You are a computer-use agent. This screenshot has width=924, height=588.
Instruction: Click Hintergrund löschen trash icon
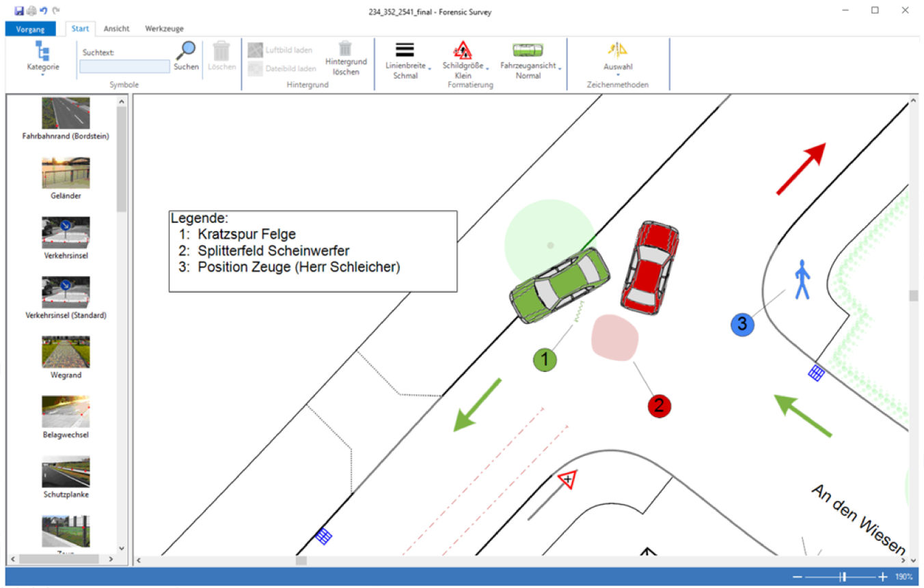pos(345,49)
